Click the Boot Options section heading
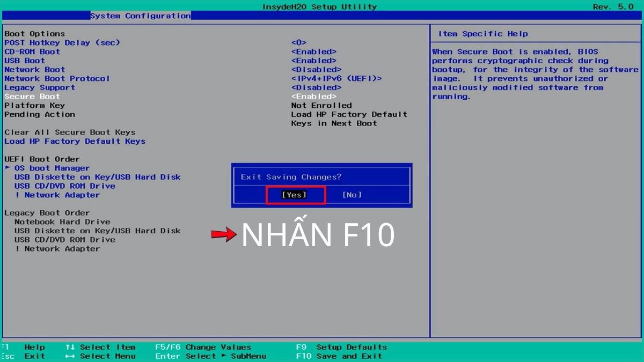 [x=35, y=34]
